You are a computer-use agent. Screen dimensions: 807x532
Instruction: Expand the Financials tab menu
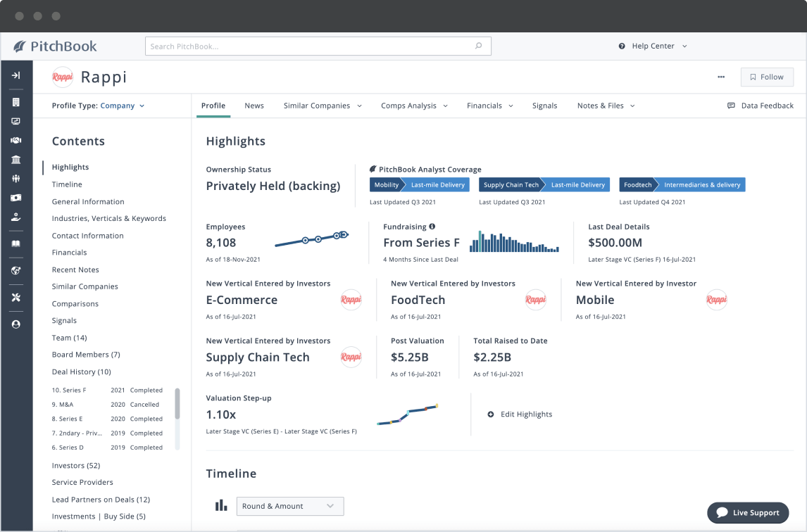point(511,106)
